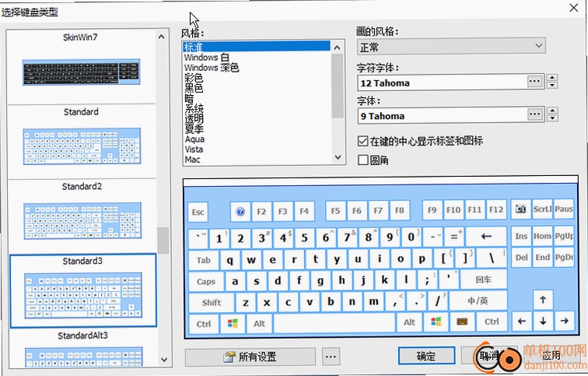The width and height of the screenshot is (588, 376).
Task: Click the camera screenshot key in preview
Action: click(x=520, y=209)
